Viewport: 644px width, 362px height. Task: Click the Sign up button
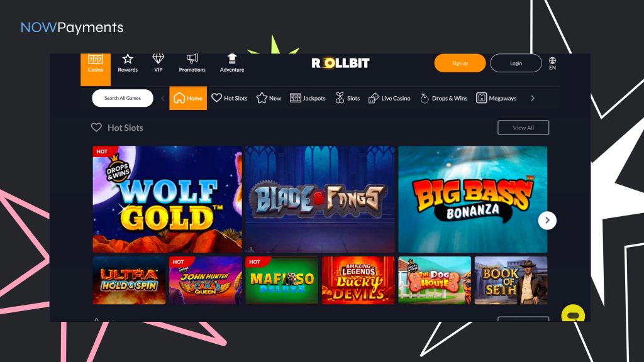pyautogui.click(x=460, y=63)
